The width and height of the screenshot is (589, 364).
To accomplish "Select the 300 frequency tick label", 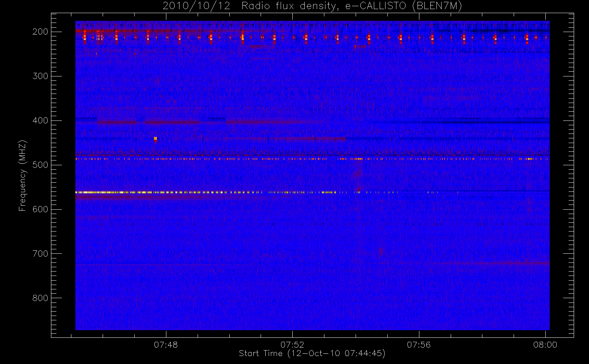I will click(x=40, y=76).
